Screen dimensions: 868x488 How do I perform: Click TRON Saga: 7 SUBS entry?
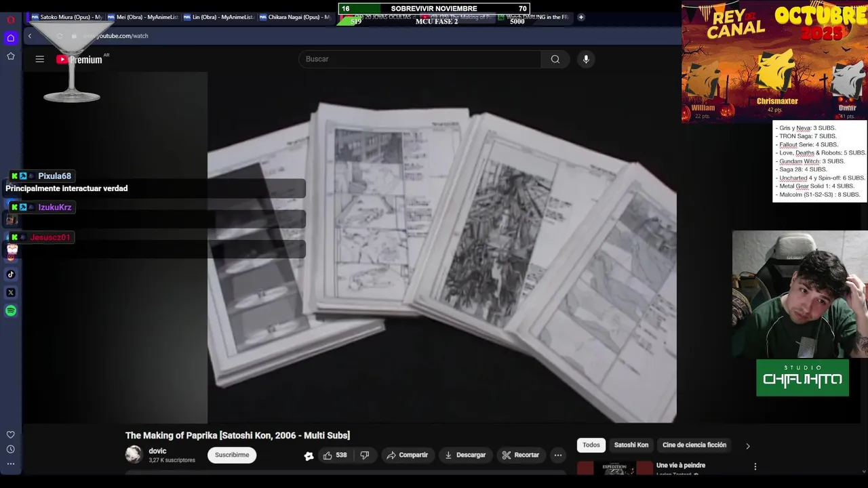coord(808,136)
